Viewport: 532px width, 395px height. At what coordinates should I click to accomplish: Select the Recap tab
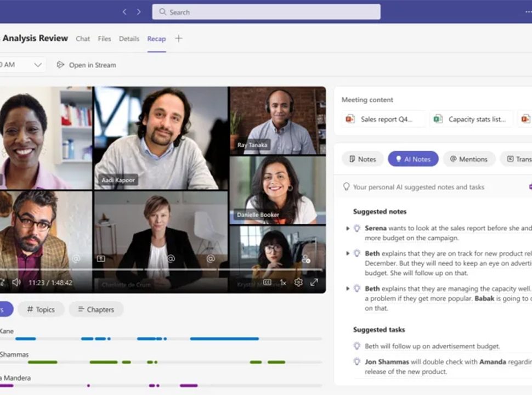[x=156, y=39]
